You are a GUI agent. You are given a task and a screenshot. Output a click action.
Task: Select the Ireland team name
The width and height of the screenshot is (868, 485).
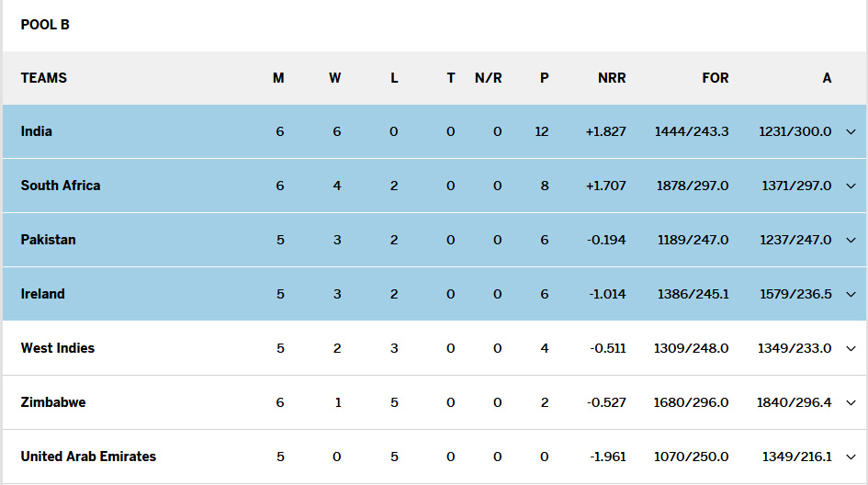pos(43,294)
